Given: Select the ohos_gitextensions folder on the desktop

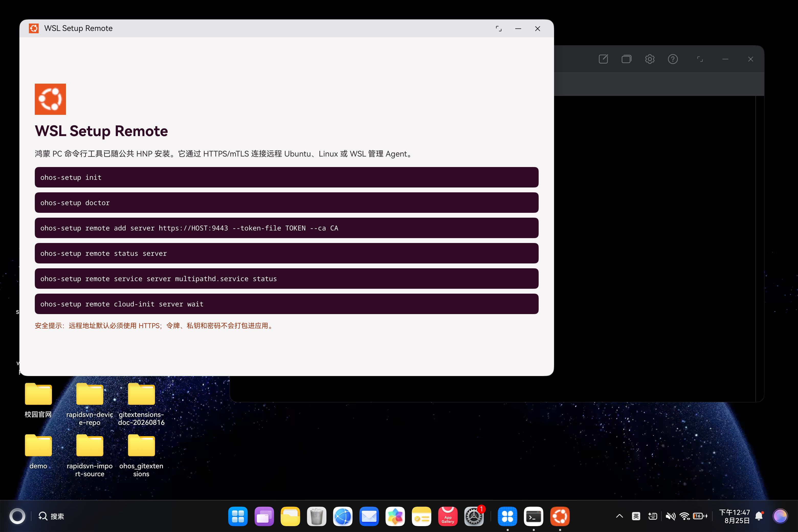Looking at the screenshot, I should coord(141,456).
